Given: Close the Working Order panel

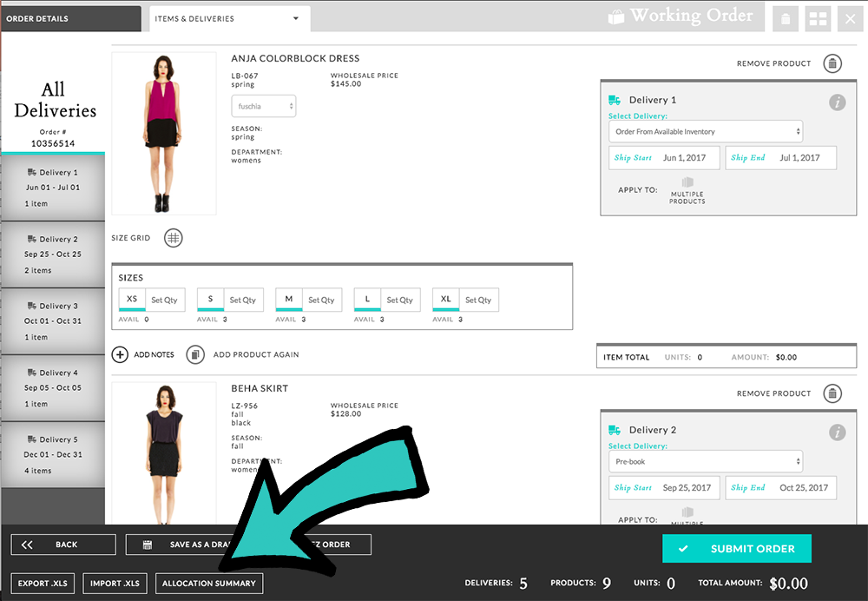Looking at the screenshot, I should (x=851, y=19).
